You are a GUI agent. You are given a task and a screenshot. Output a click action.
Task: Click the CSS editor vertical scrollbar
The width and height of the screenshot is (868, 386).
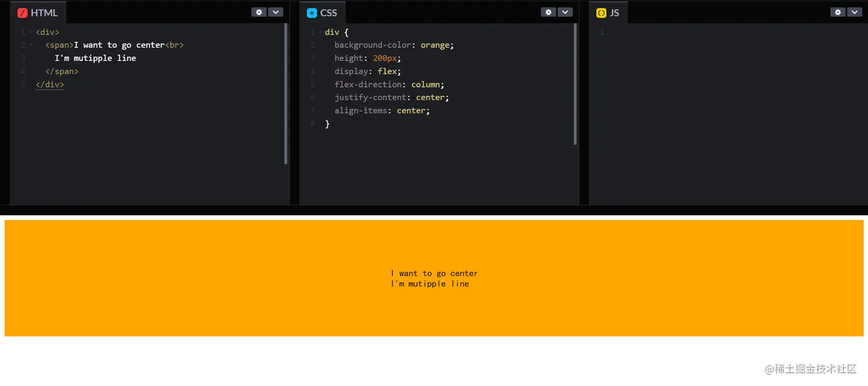click(575, 84)
